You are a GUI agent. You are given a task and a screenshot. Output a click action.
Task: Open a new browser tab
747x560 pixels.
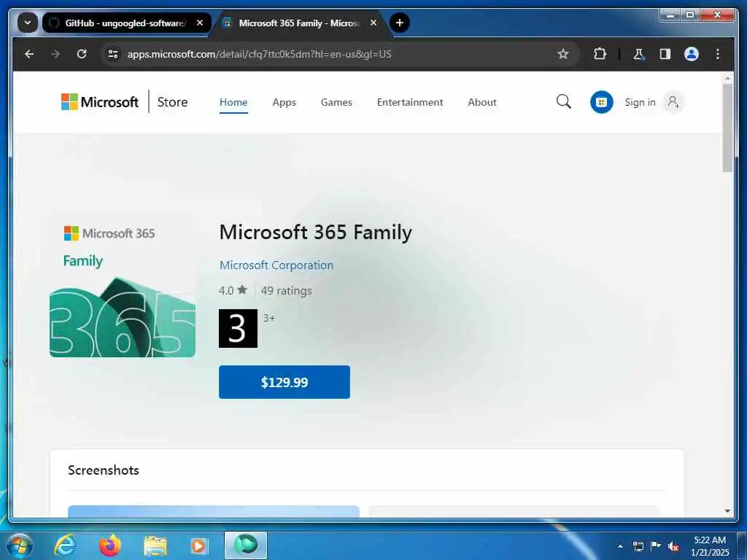pos(400,23)
